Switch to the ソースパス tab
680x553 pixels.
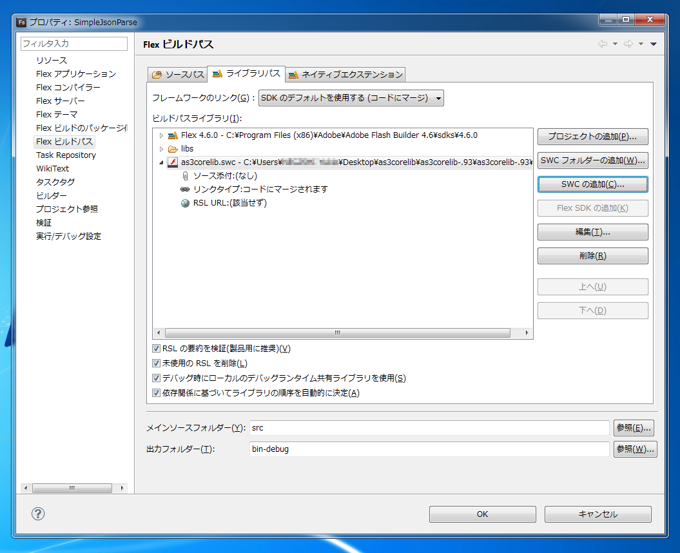[x=177, y=75]
